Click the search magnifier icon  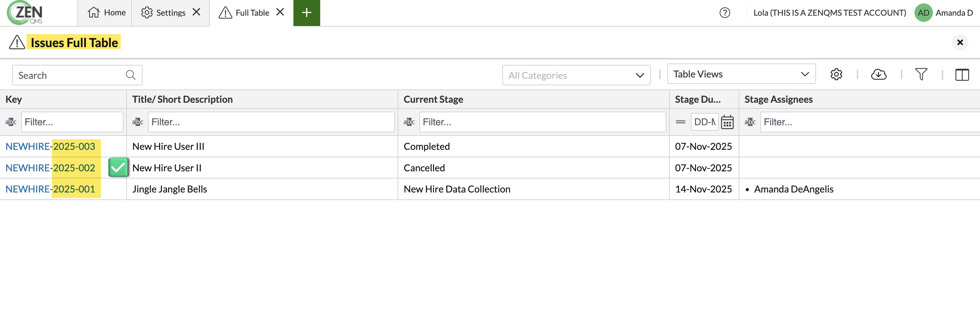(x=131, y=75)
